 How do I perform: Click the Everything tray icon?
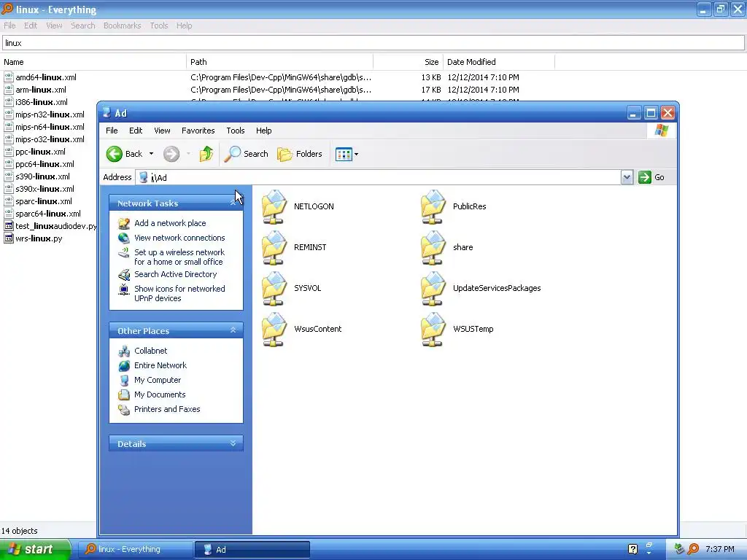pos(693,549)
